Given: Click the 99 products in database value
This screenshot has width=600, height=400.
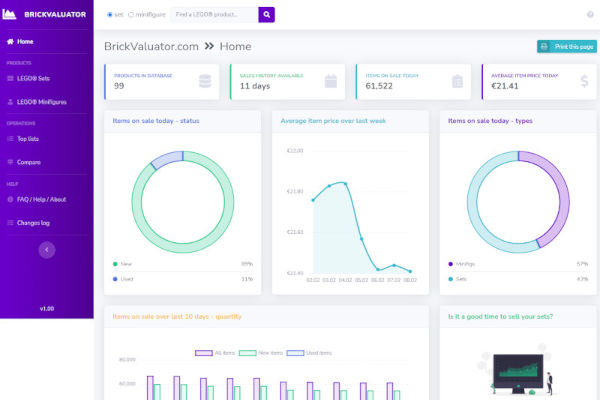Looking at the screenshot, I should click(x=119, y=86).
